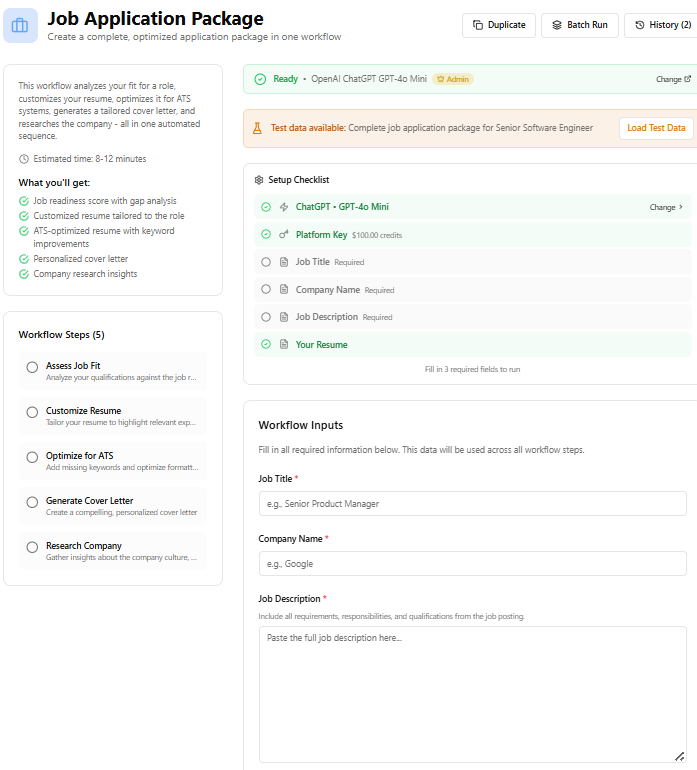Open the Optimize for ATS step
Viewport: 697px width, 770px height.
(x=112, y=461)
